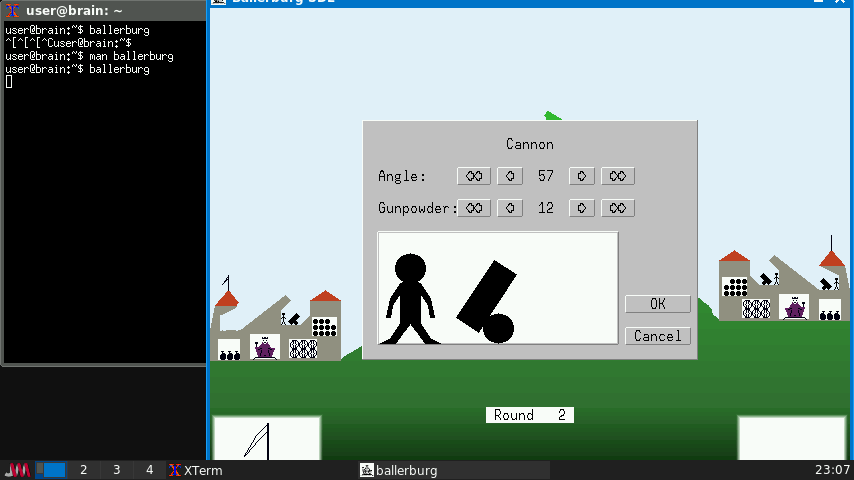
Task: Click the wind flag indicator panel
Action: (266, 438)
